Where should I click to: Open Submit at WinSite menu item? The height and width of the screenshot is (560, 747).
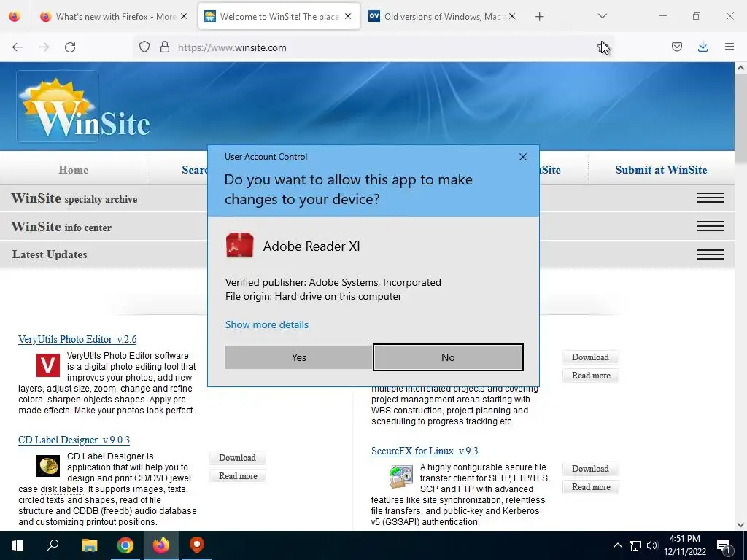click(x=661, y=170)
